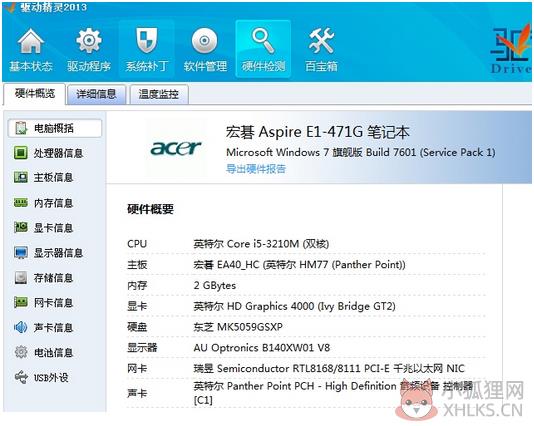Click the 显卡信息 card icon

click(21, 227)
